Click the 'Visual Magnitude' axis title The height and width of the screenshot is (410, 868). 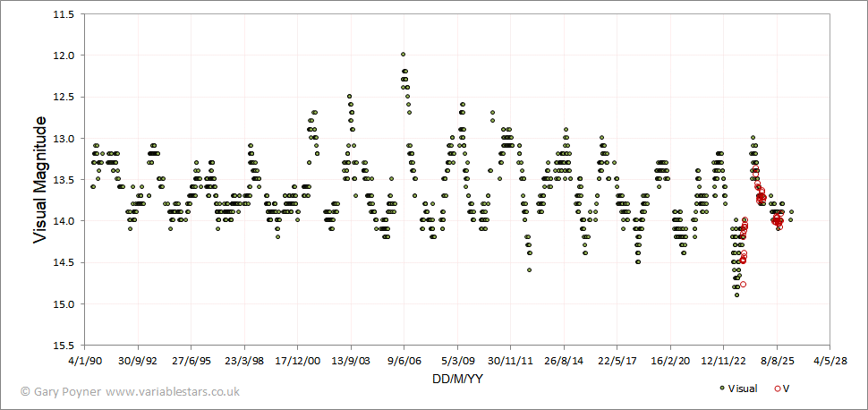click(39, 180)
